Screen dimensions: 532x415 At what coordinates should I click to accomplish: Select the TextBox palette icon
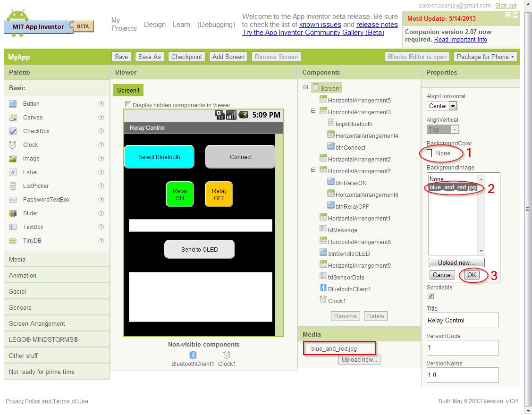(13, 227)
